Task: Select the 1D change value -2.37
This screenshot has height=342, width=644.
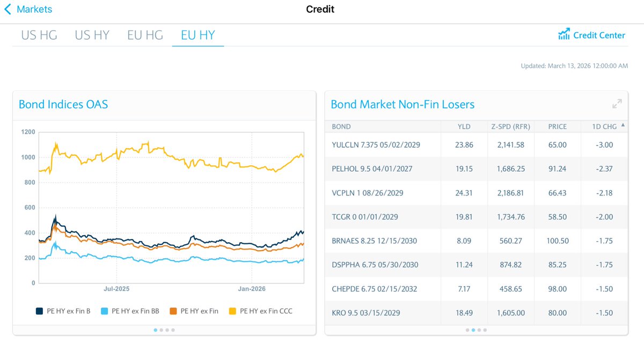Action: point(604,169)
